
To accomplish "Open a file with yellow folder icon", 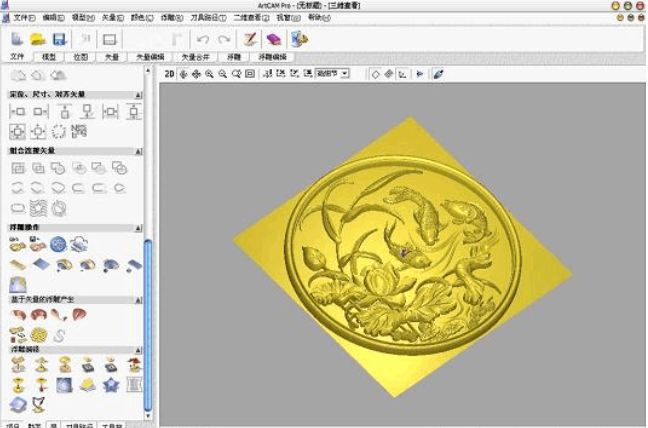I will click(38, 39).
